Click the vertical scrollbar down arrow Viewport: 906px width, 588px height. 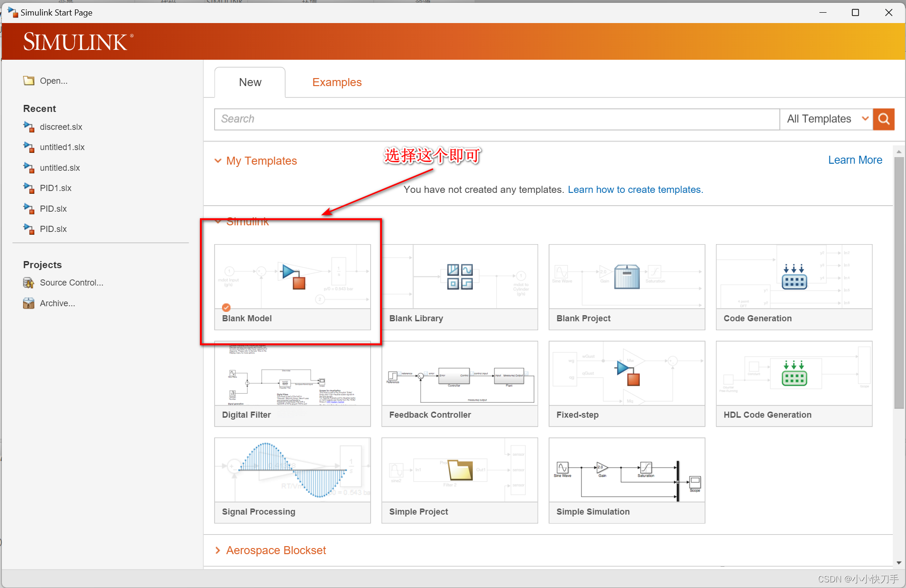pyautogui.click(x=898, y=563)
